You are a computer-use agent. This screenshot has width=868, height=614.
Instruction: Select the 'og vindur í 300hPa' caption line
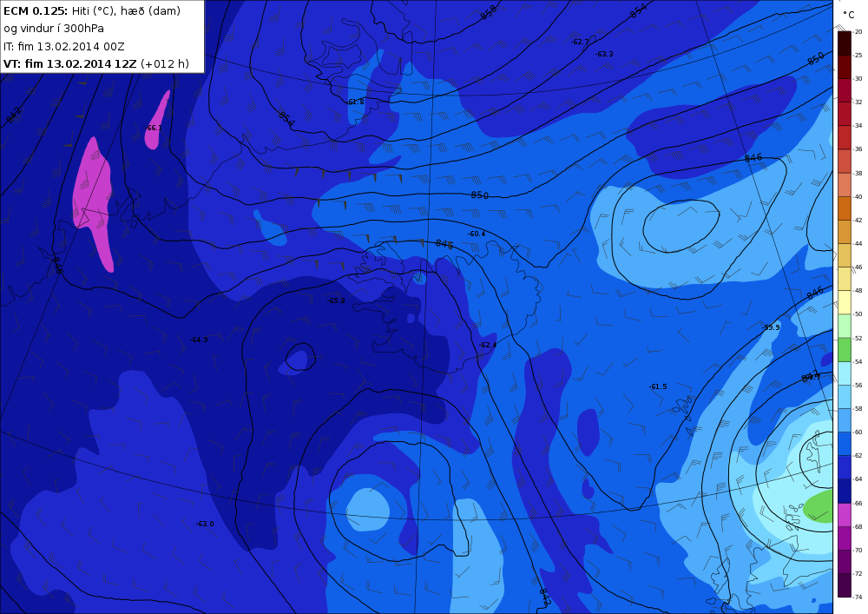click(x=54, y=29)
